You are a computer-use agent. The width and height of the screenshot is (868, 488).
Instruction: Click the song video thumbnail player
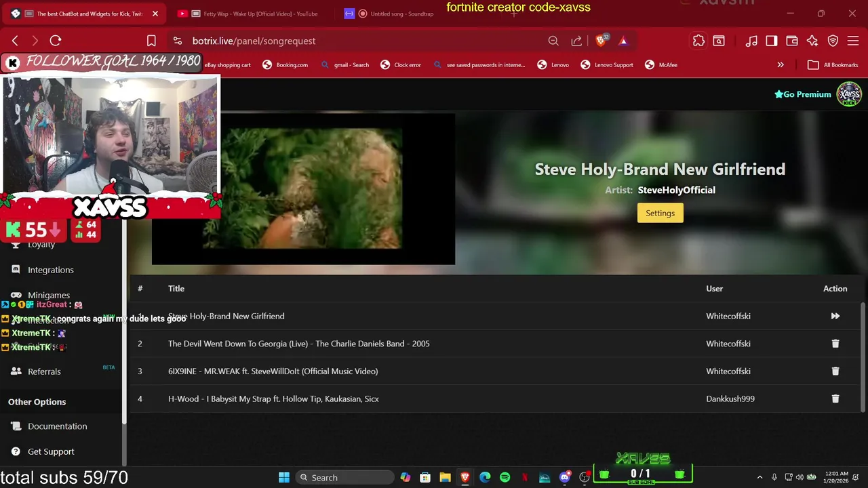(x=303, y=188)
